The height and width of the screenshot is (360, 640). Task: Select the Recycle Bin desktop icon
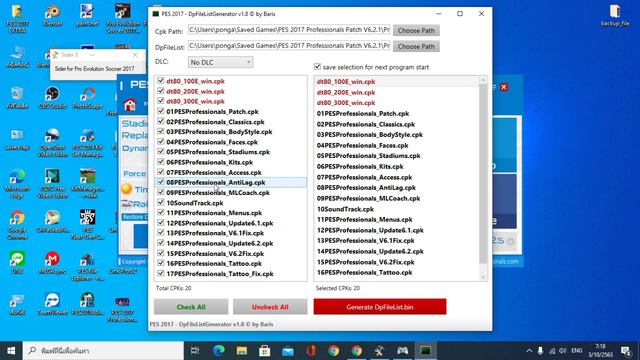pos(17,98)
